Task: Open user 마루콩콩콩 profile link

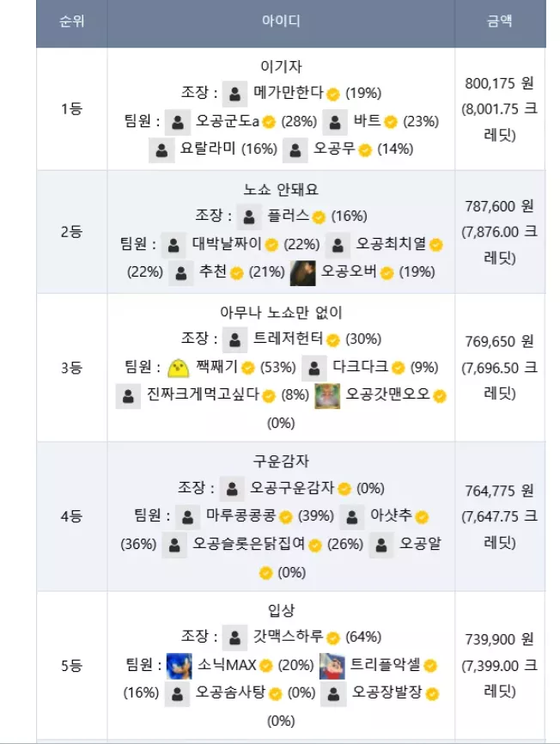Action: coord(240,515)
